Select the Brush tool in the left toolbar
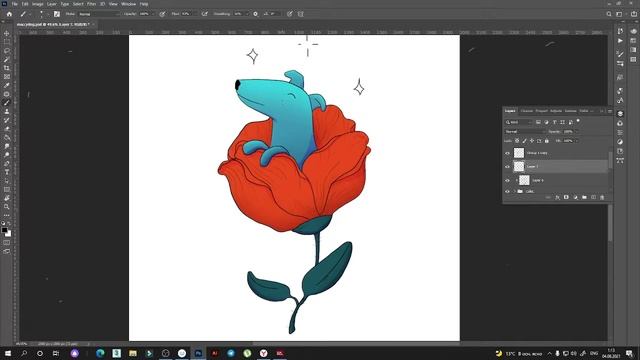This screenshot has height=360, width=640. click(7, 102)
